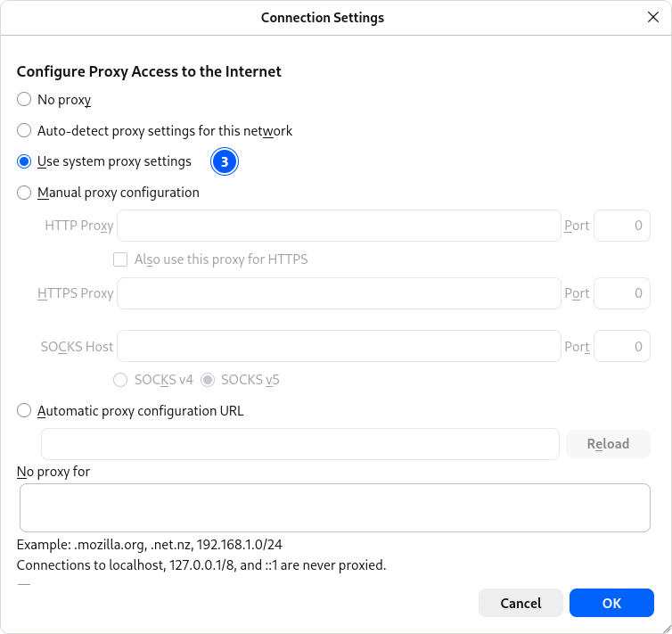
Task: Click the No proxy for text area
Action: click(335, 508)
